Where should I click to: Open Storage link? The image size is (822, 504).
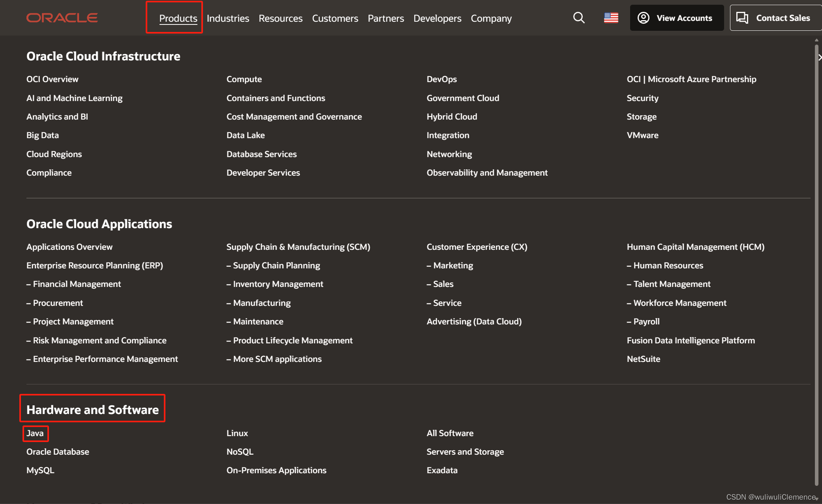[642, 116]
